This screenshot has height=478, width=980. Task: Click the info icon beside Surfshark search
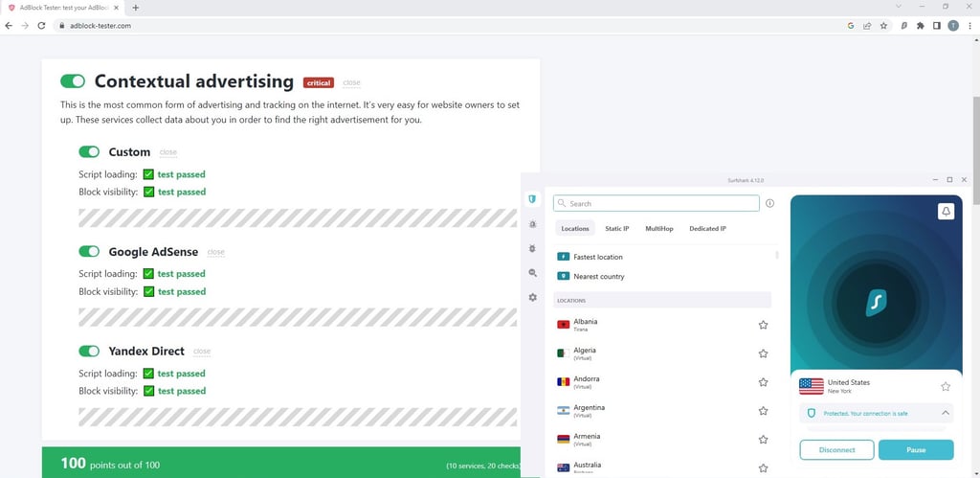pos(769,203)
